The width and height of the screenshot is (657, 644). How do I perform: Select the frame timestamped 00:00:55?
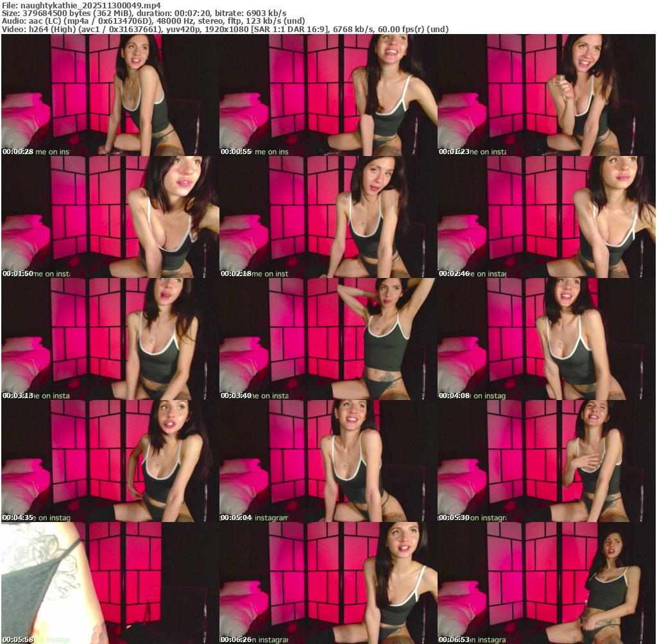[328, 95]
